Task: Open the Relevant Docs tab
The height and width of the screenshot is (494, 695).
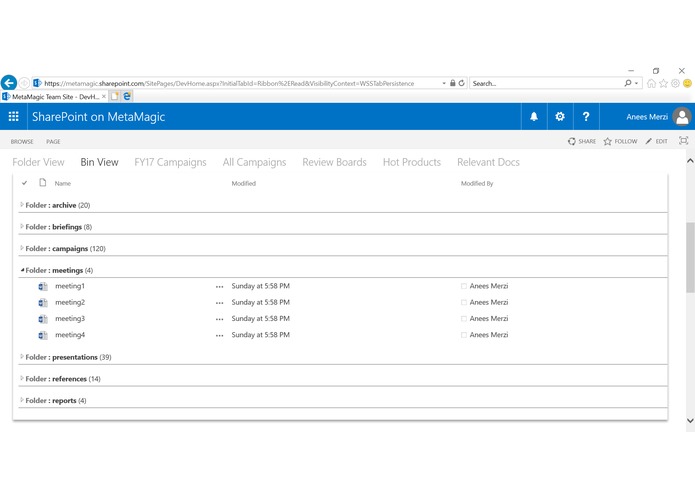Action: 488,162
